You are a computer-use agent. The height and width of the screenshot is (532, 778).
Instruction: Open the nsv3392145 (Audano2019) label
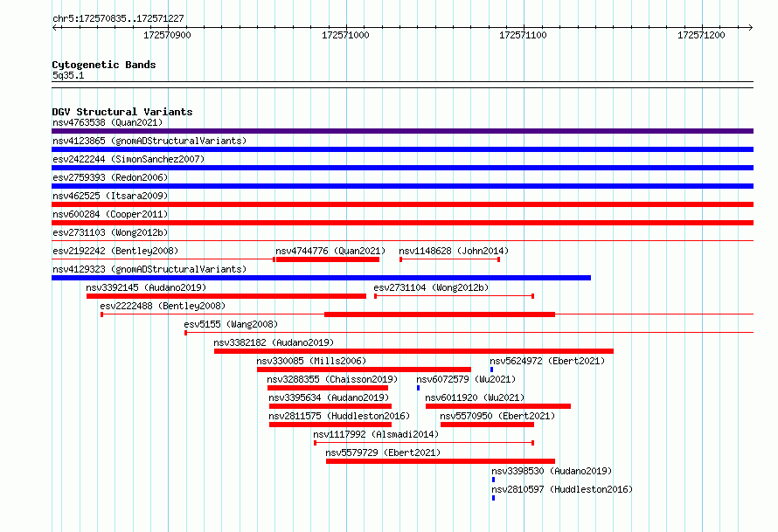(146, 287)
